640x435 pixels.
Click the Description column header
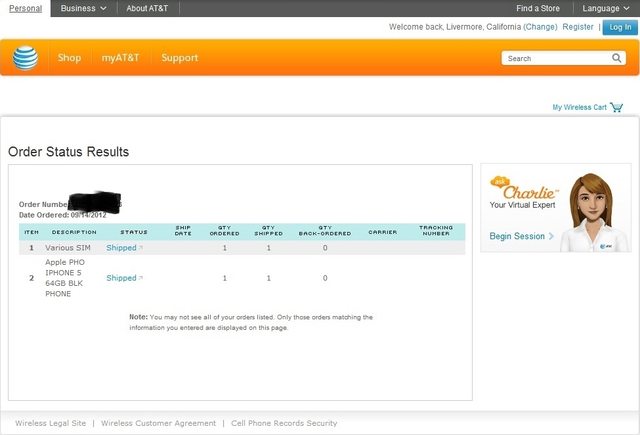coord(74,232)
